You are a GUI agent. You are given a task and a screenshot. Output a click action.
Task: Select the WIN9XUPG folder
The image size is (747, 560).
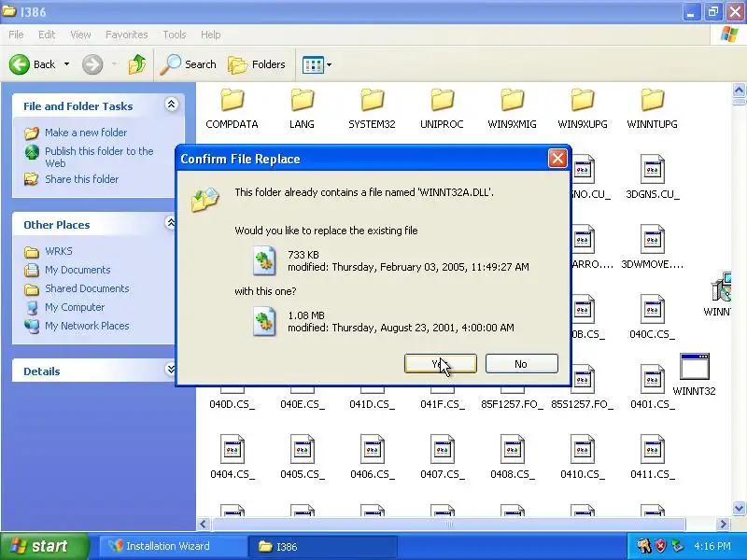[x=582, y=108]
